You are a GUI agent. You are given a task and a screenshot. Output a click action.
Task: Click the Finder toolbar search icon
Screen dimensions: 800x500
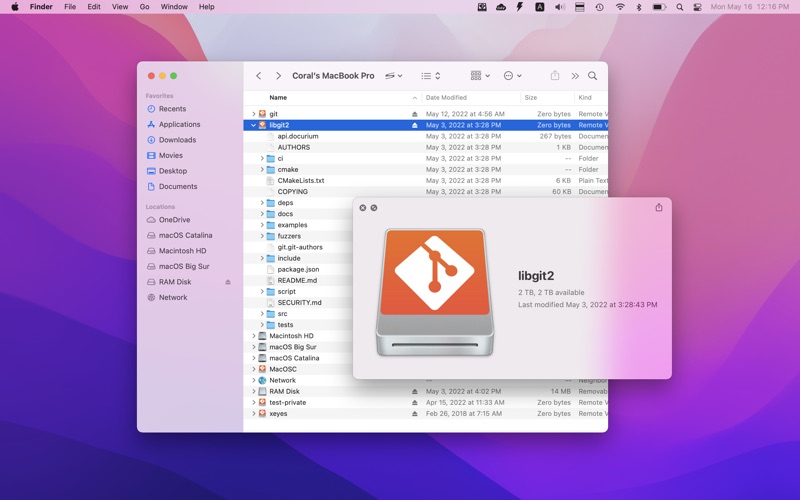[592, 76]
